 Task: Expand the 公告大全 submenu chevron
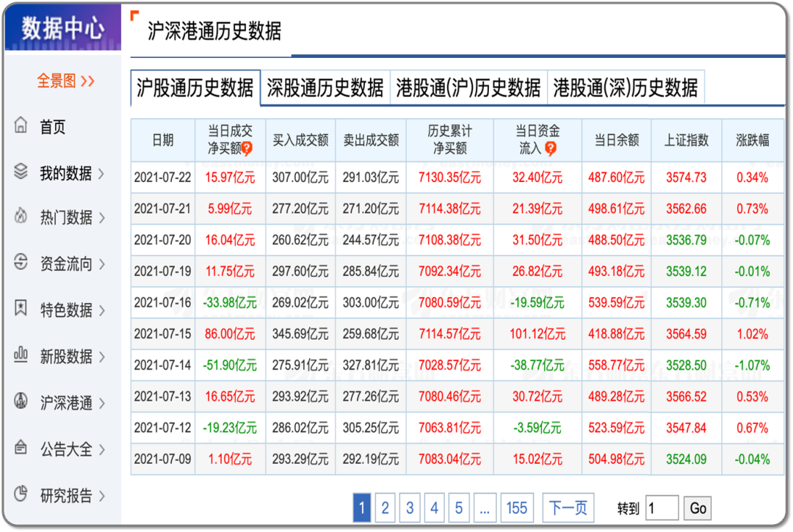[101, 449]
